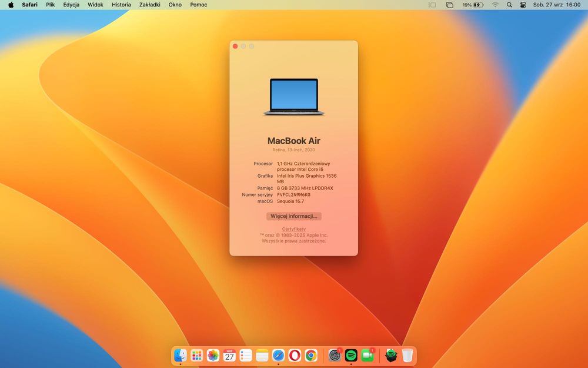This screenshot has height=368, width=588.
Task: Click the Pamięć label
Action: [265, 188]
